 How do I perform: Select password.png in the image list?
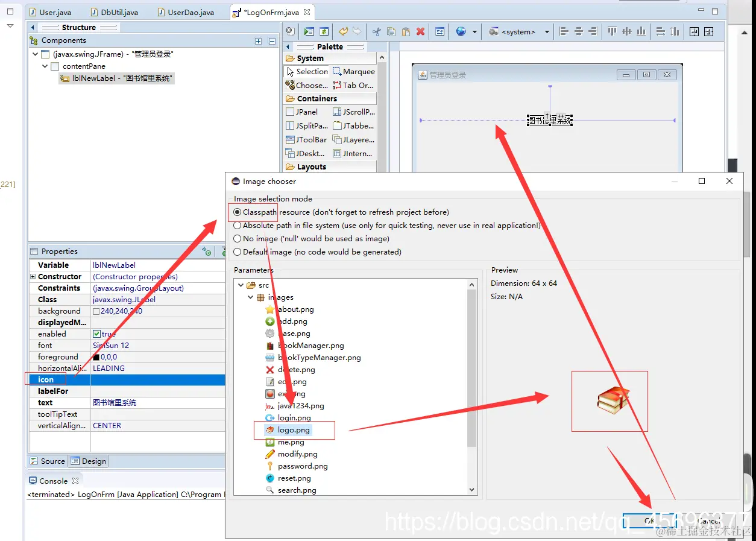click(x=297, y=466)
